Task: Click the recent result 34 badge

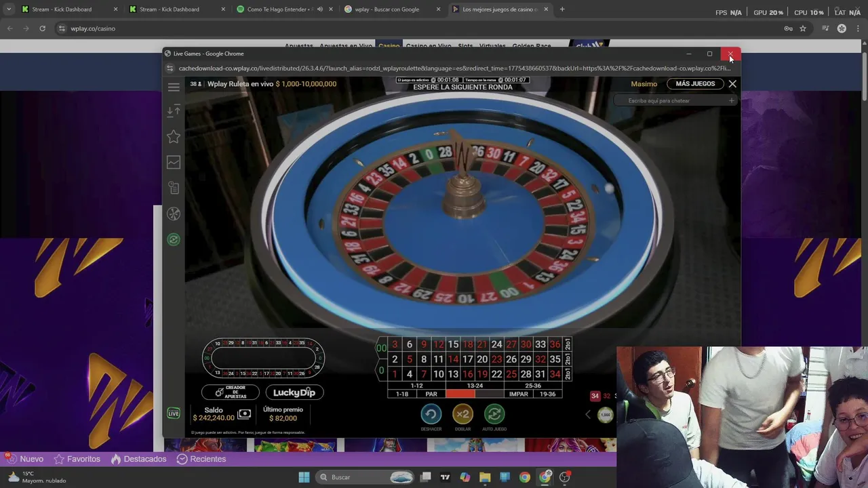Action: (595, 396)
